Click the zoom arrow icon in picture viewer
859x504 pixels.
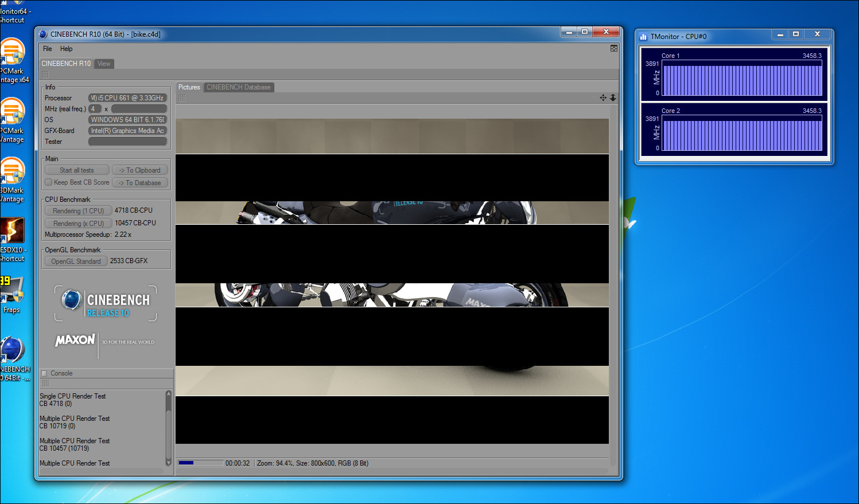point(613,97)
